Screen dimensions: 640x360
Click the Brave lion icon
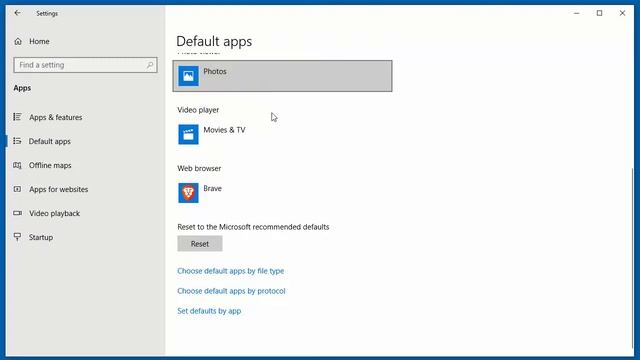(188, 193)
